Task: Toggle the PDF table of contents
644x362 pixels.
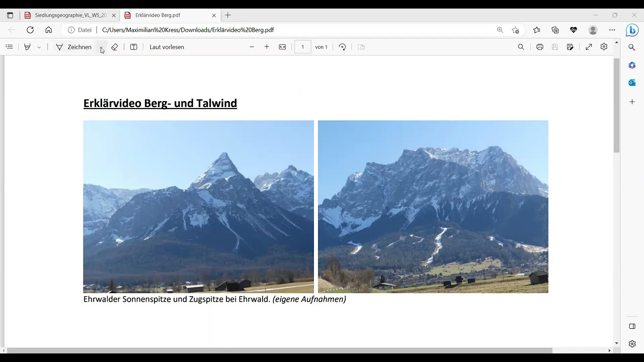Action: coord(9,47)
